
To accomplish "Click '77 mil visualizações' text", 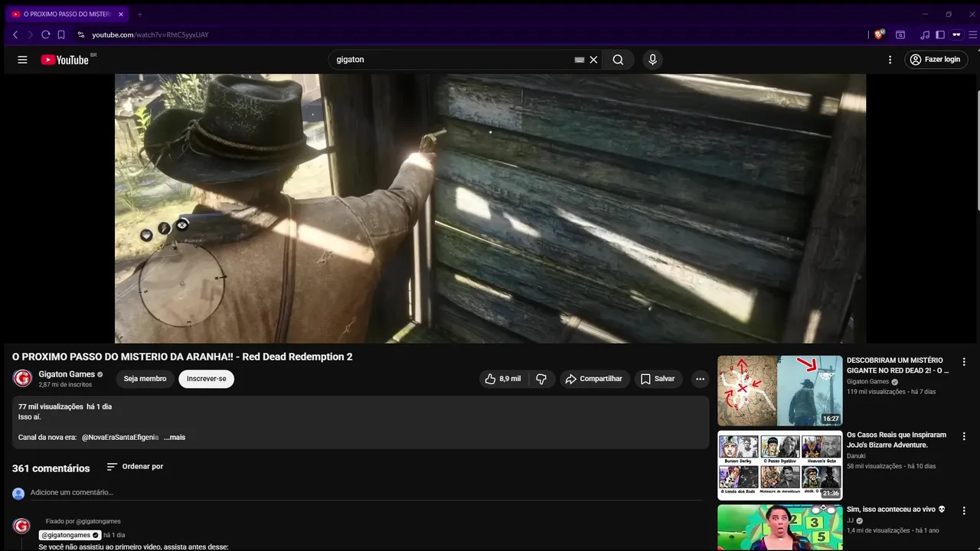I will pyautogui.click(x=51, y=406).
